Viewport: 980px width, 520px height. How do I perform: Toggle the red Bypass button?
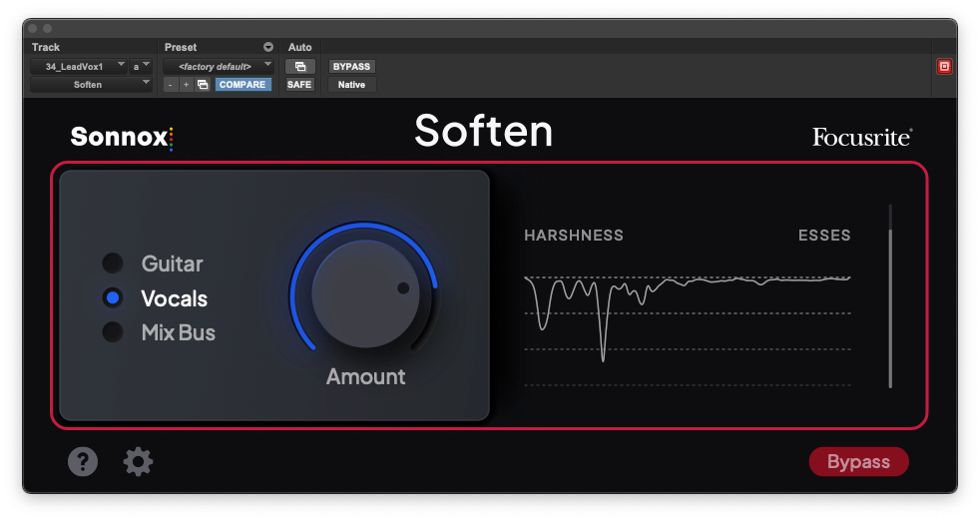(859, 462)
